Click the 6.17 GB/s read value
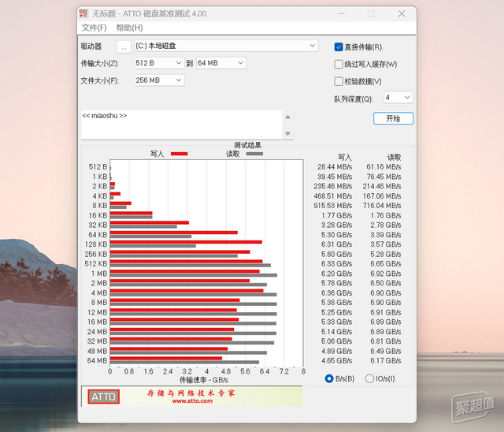This screenshot has height=432, width=504. [x=386, y=360]
